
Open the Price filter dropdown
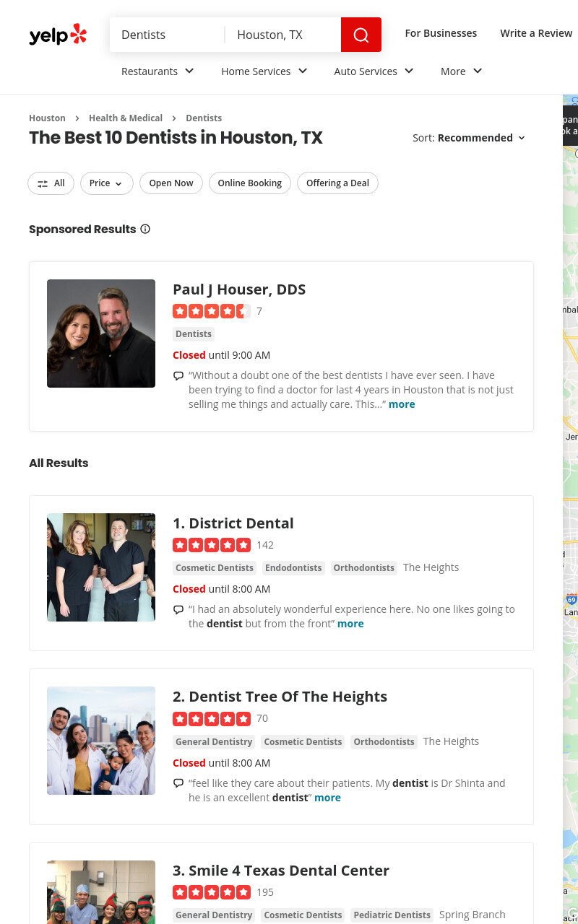coord(107,183)
